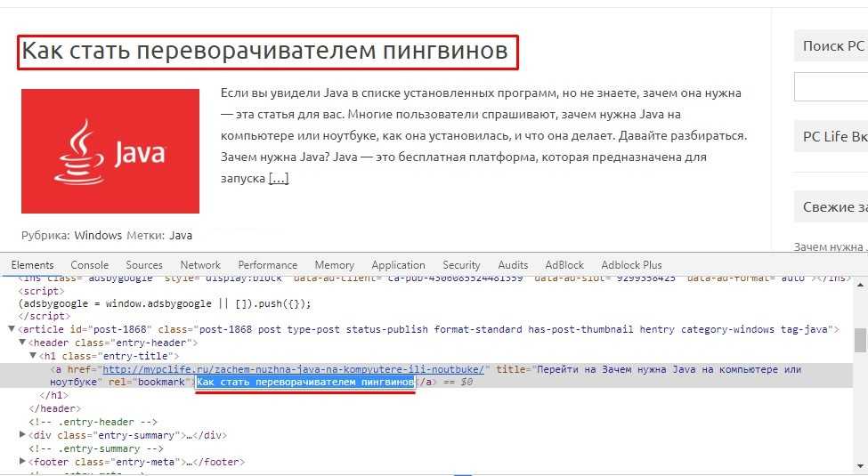The image size is (868, 476).
Task: Open the Windows category link
Action: 98,236
